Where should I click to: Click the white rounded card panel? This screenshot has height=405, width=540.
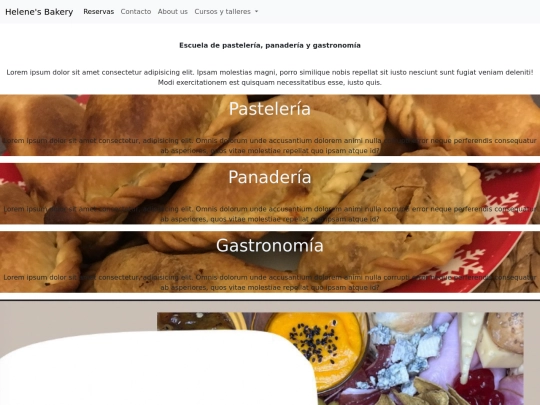tap(157, 368)
